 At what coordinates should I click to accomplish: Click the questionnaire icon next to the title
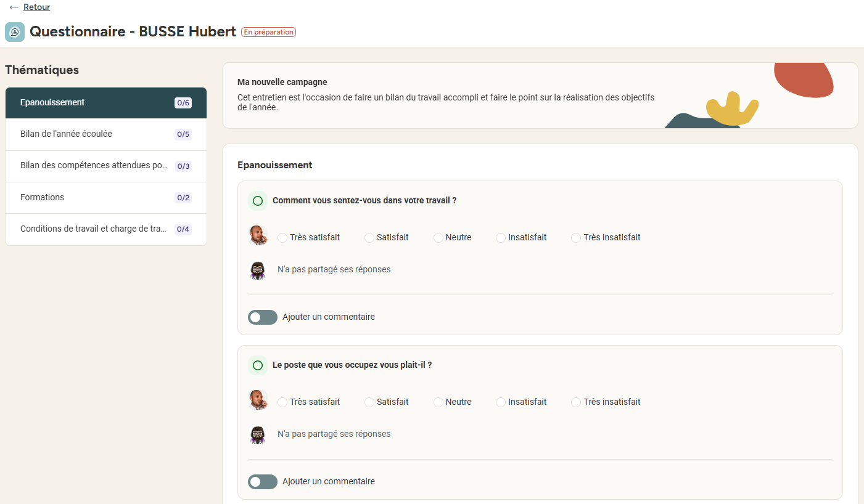(x=15, y=32)
